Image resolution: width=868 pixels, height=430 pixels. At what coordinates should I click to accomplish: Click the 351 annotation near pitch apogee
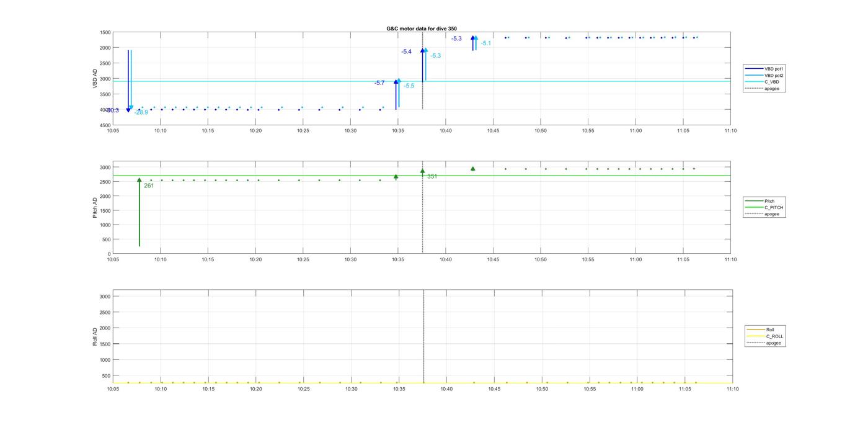click(x=432, y=176)
